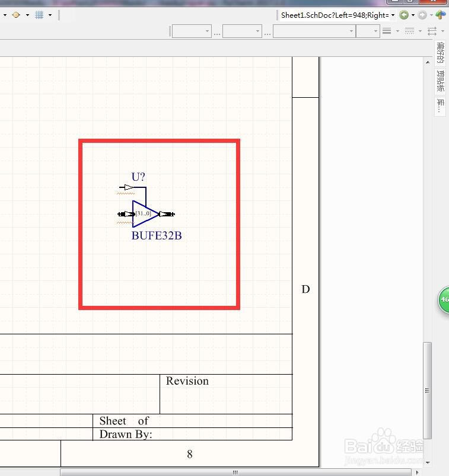The width and height of the screenshot is (449, 476).
Task: Open the back navigation history dropdown
Action: (413, 15)
